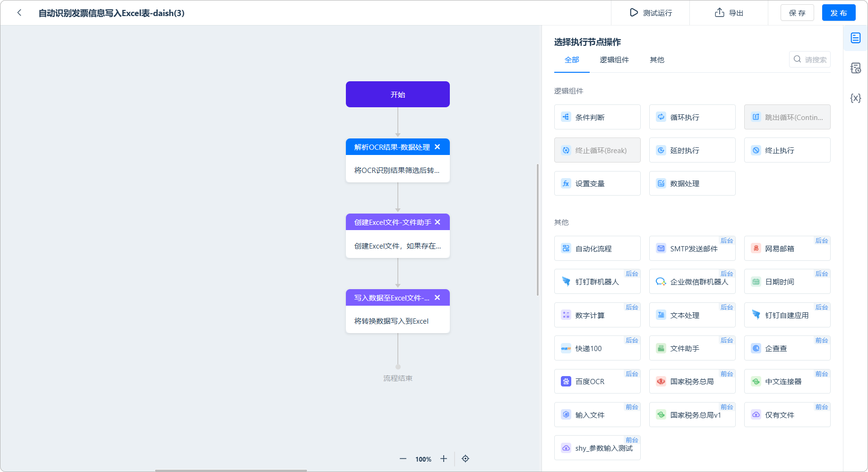Go back using the left arrow icon
This screenshot has width=868, height=472.
pos(19,13)
